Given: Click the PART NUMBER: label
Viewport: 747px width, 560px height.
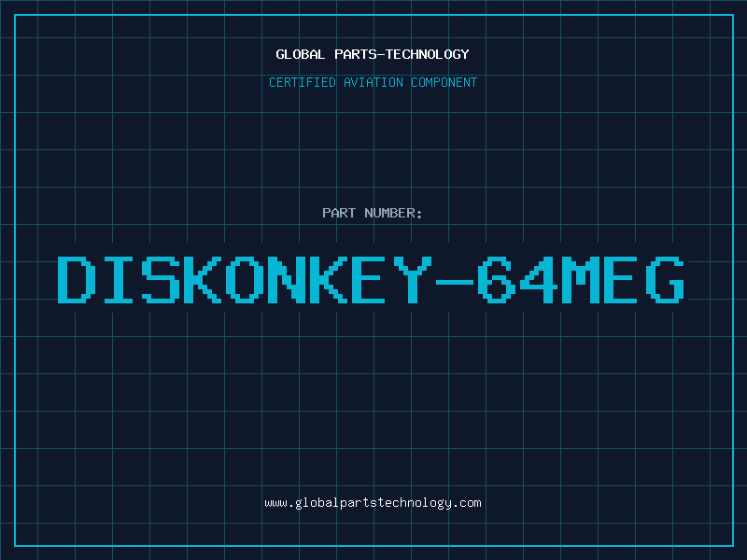Looking at the screenshot, I should pyautogui.click(x=372, y=213).
